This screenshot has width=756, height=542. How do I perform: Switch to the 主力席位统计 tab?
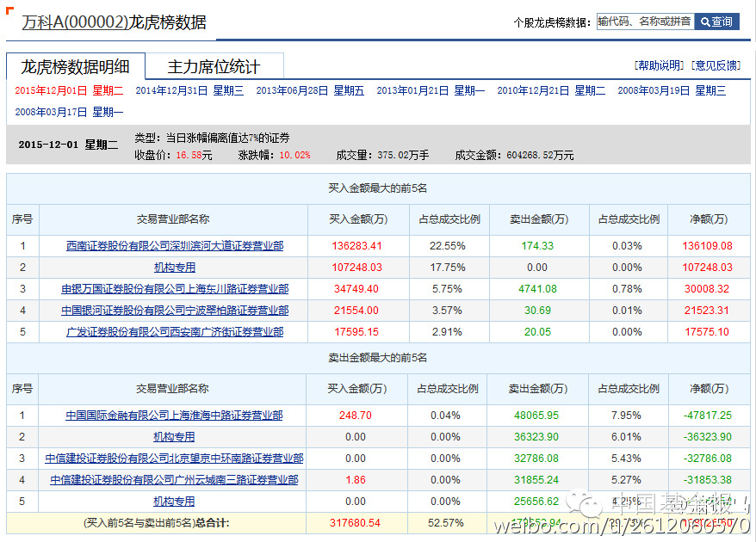click(215, 65)
